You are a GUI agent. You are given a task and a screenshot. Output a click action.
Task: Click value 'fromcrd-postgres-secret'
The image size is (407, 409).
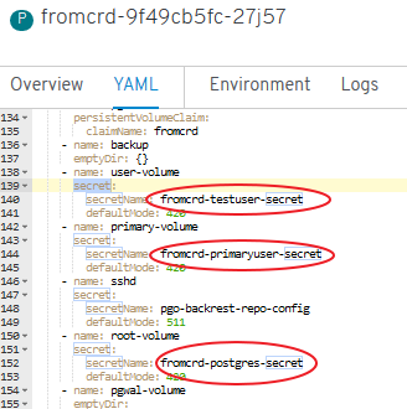[232, 363]
